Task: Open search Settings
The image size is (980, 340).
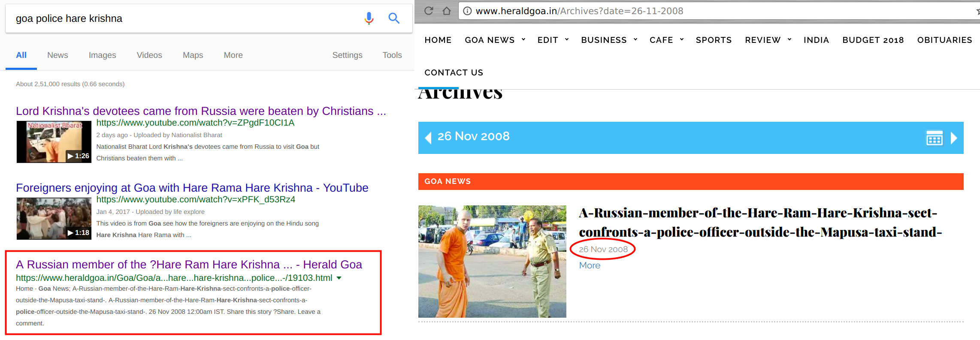Action: tap(347, 55)
